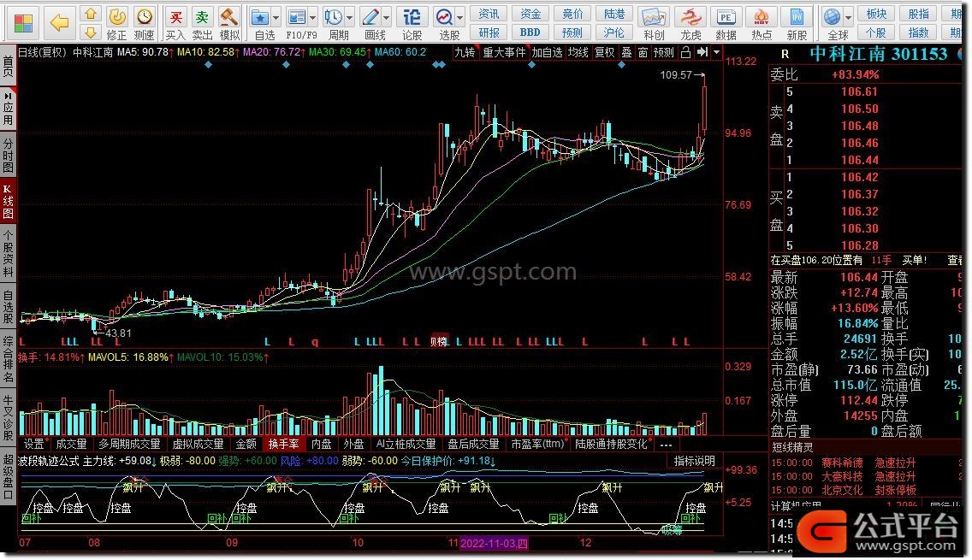This screenshot has height=560, width=972.
Task: Click the 卖出 sell icon
Action: tap(202, 24)
